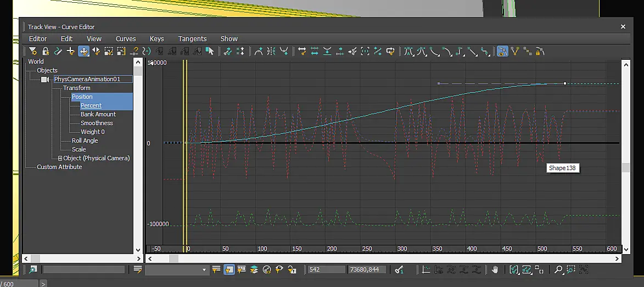Click Break Tangents icon
The height and width of the screenshot is (287, 644).
(514, 52)
